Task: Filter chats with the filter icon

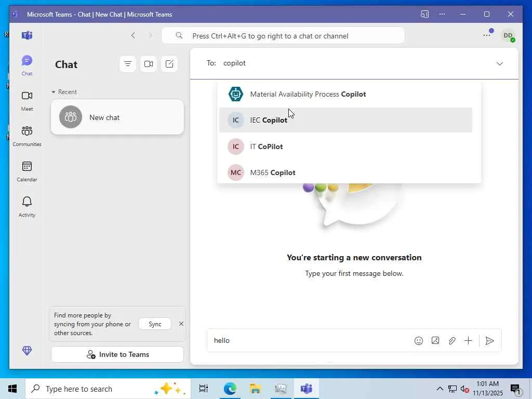Action: click(128, 64)
